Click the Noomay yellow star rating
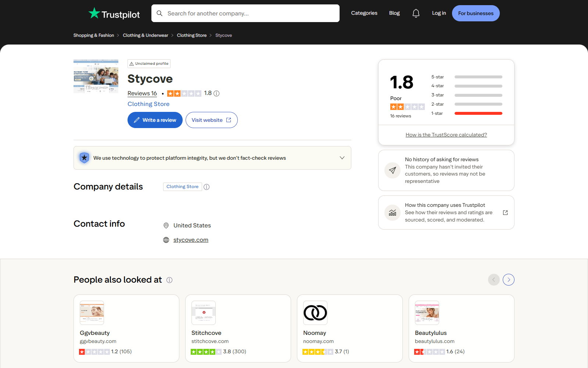This screenshot has height=368, width=588. pos(318,352)
